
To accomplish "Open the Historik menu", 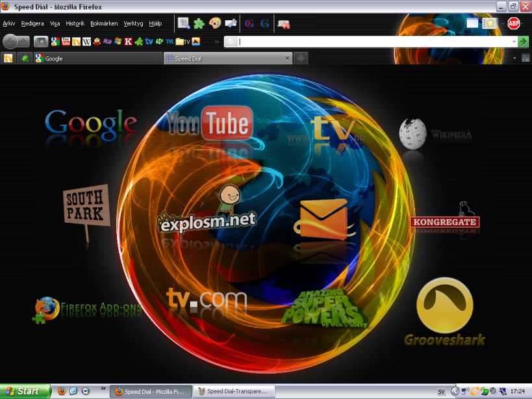I will [x=75, y=23].
